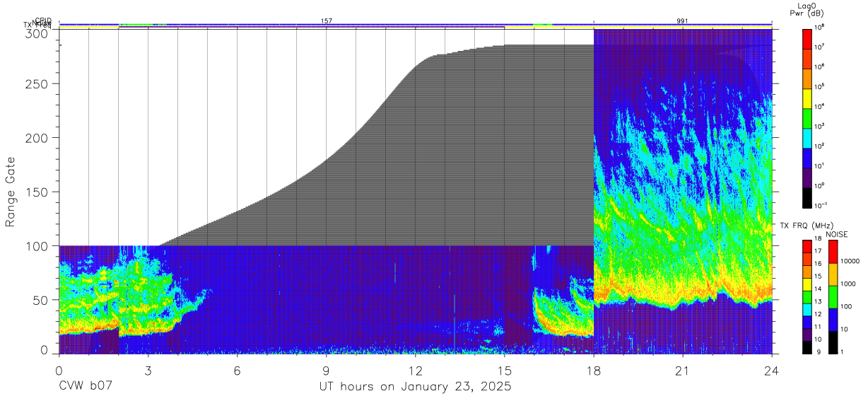868x401 pixels.
Task: Click the '10000' label on NOISE legend
Action: 851,262
